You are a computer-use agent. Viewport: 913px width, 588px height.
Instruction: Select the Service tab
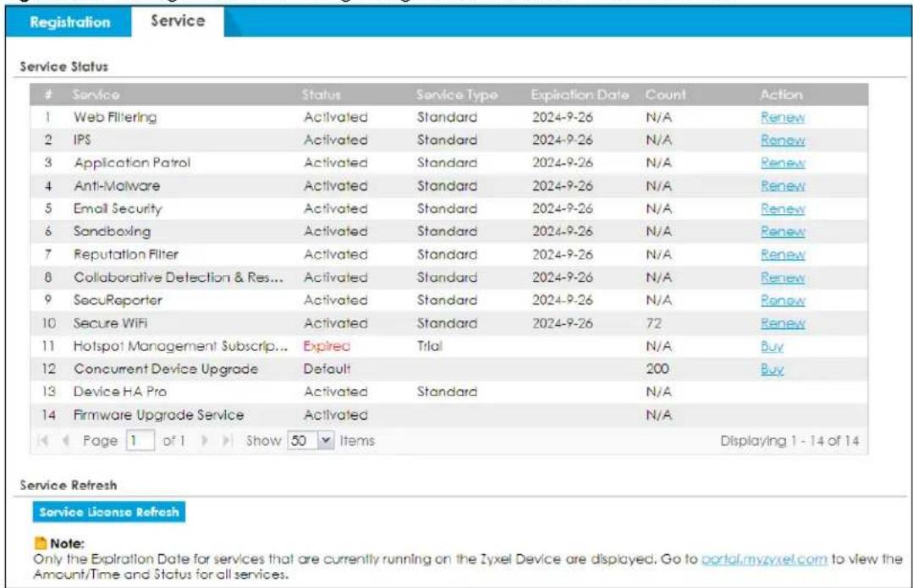(178, 21)
